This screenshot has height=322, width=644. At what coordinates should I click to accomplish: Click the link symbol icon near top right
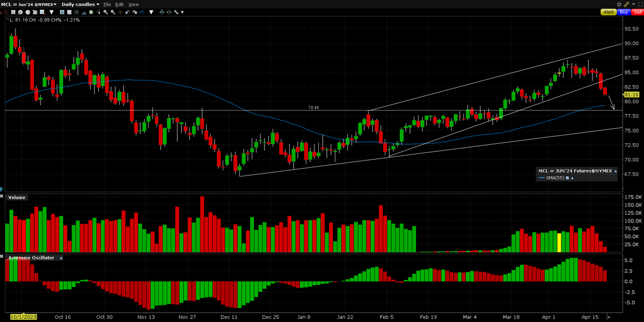click(x=626, y=5)
